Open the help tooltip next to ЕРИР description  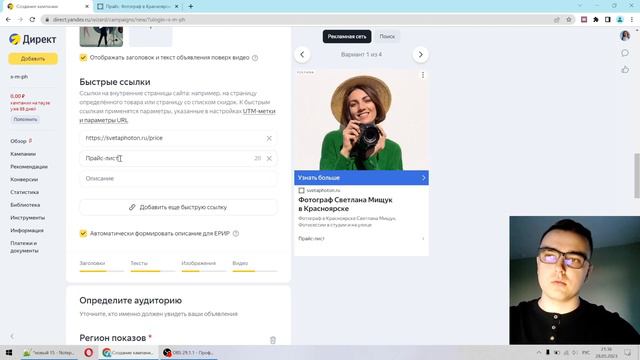pos(236,233)
